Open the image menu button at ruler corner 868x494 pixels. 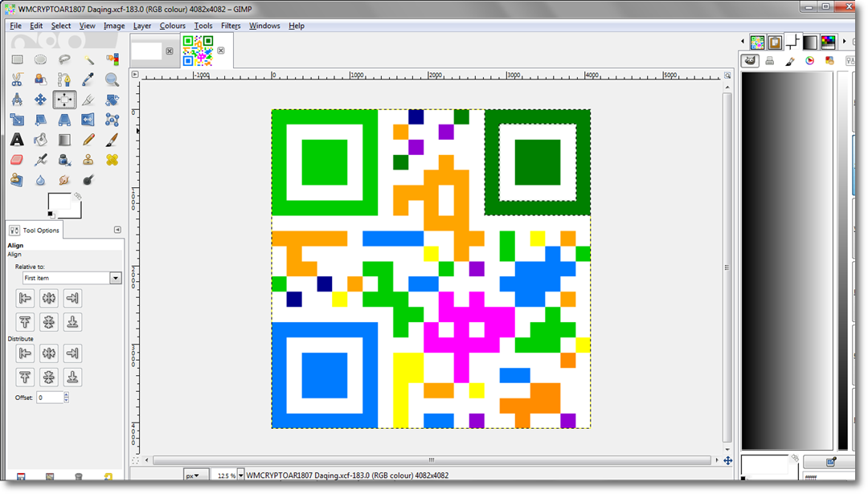[x=135, y=74]
